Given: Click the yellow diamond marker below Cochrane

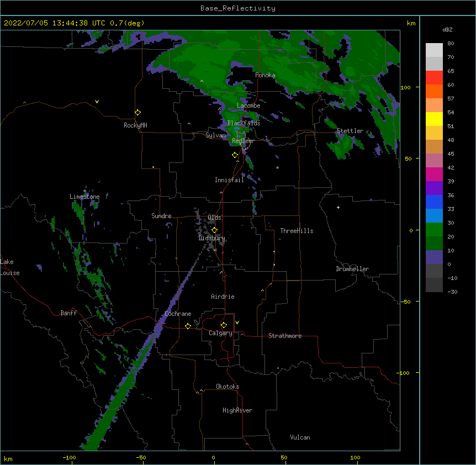Looking at the screenshot, I should (x=188, y=326).
